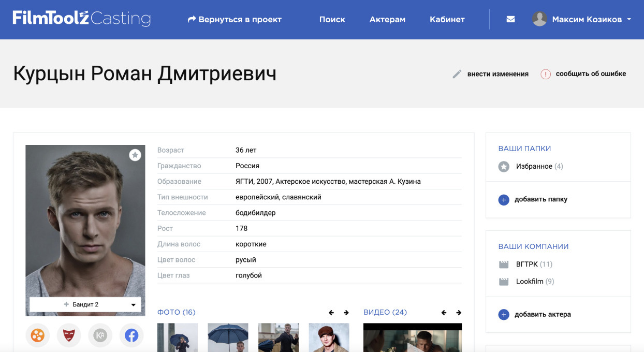
Task: Click the pencil edit icon
Action: tap(457, 74)
